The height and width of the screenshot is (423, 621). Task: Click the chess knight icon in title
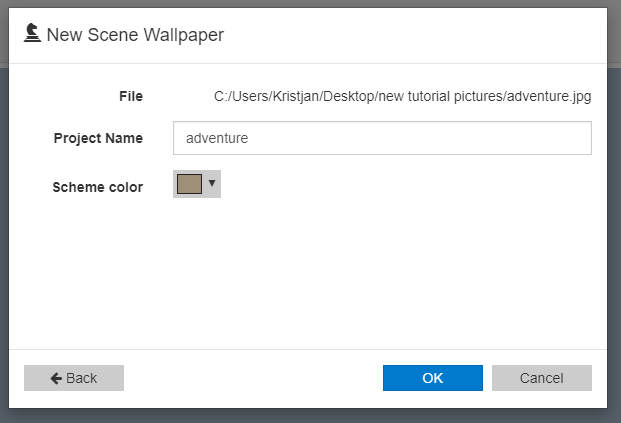click(32, 34)
